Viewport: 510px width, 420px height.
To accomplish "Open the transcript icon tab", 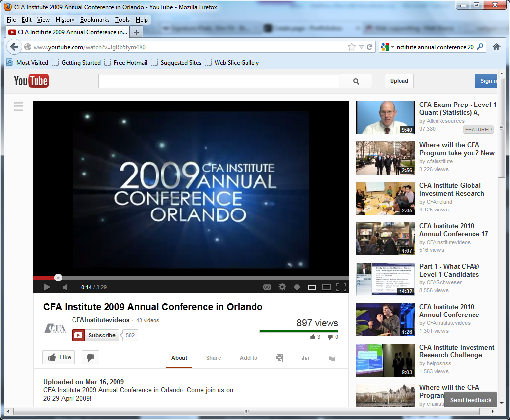I will click(279, 358).
